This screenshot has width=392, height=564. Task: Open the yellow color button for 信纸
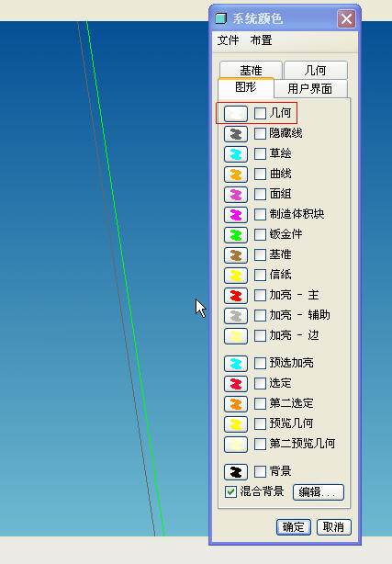[x=236, y=276]
